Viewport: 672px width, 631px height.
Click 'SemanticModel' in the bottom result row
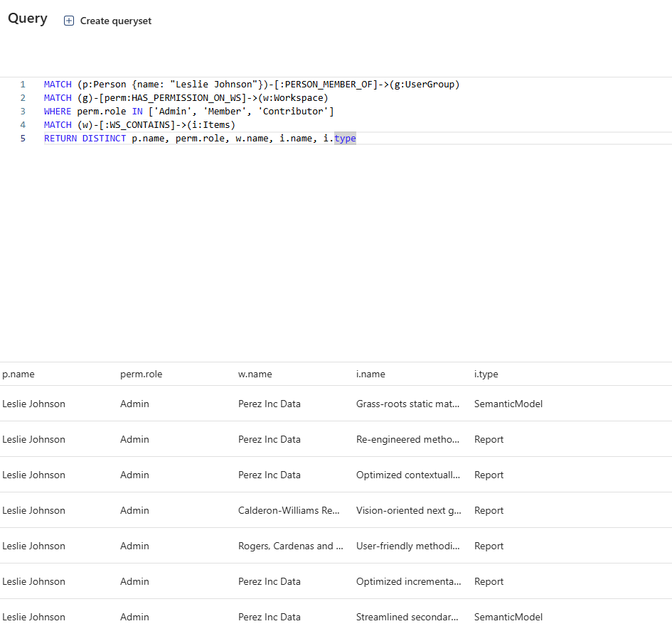[508, 617]
